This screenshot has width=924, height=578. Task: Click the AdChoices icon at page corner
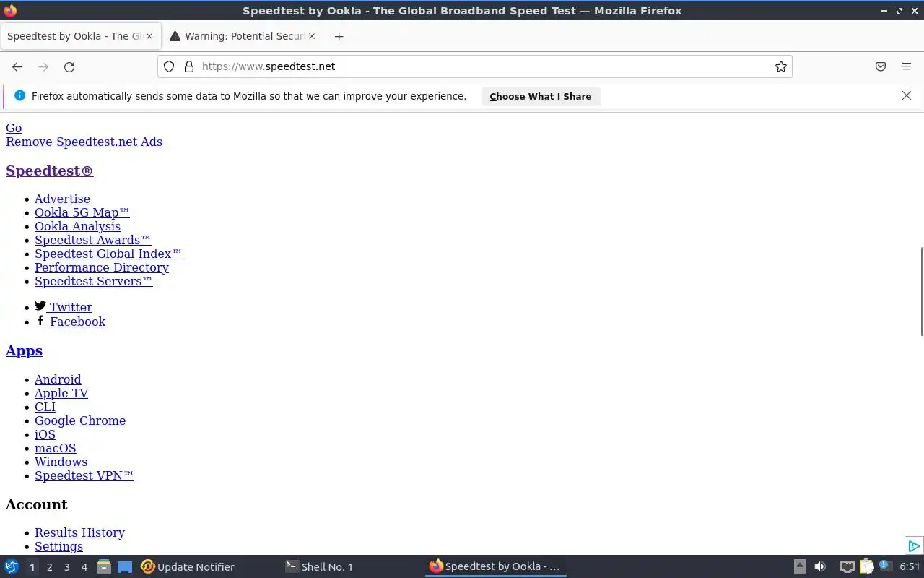[913, 545]
